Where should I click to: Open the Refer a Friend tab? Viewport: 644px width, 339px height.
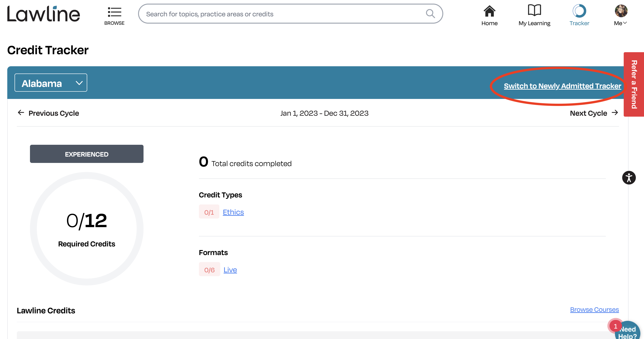(x=634, y=84)
